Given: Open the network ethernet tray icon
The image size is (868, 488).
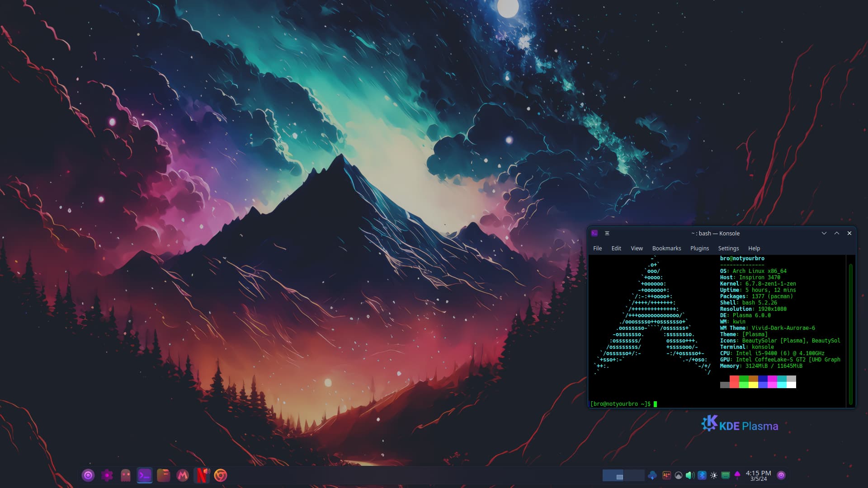Looking at the screenshot, I should click(726, 475).
